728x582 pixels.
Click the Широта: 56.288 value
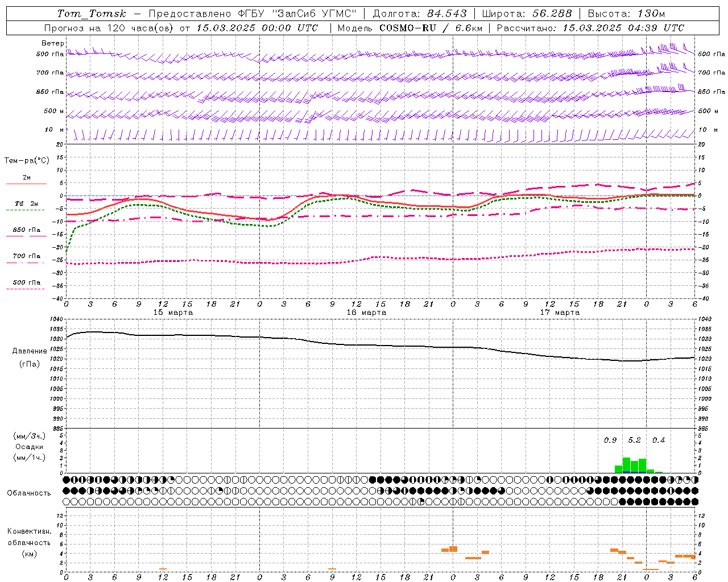pyautogui.click(x=527, y=14)
